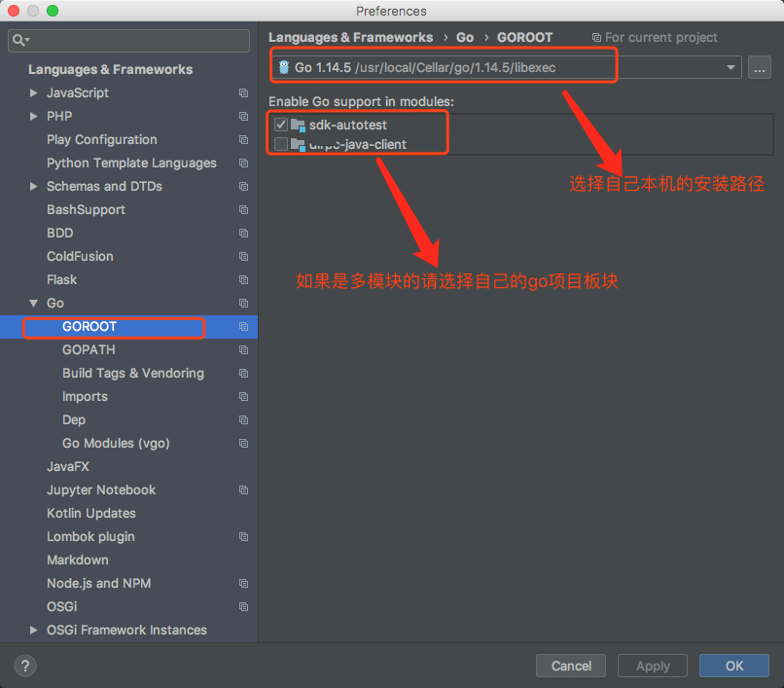Expand the PHP settings node
784x688 pixels.
click(x=33, y=116)
